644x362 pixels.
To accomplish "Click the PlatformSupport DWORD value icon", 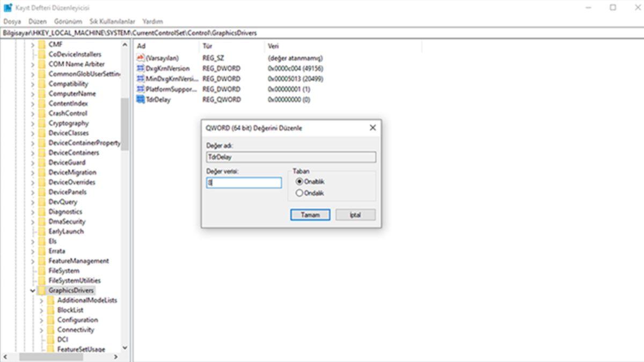I will click(x=141, y=89).
